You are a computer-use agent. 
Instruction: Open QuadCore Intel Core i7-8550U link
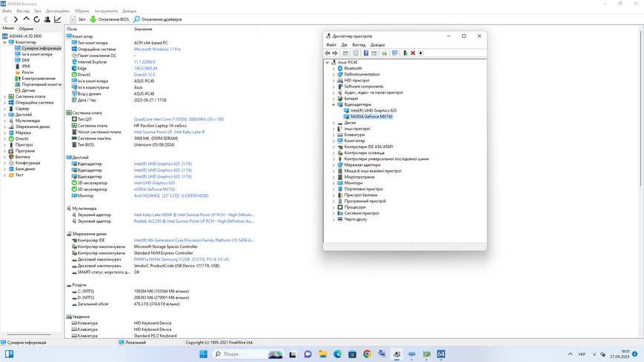[179, 119]
